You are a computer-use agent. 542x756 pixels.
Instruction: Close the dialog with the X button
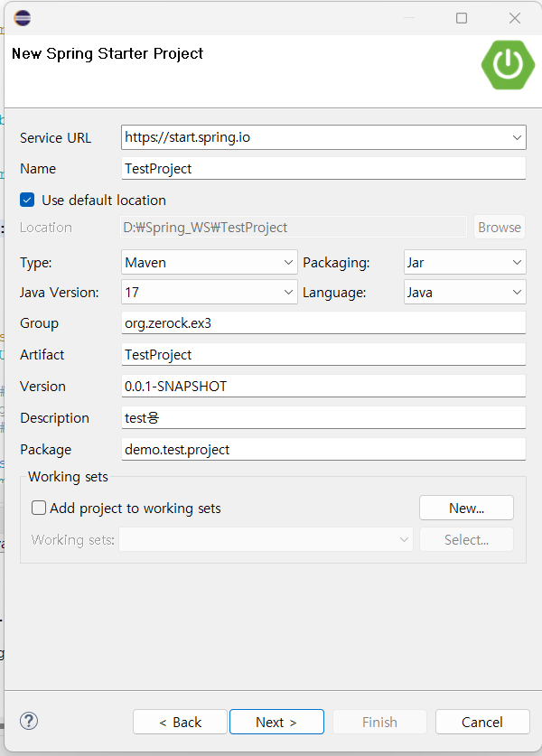tap(515, 18)
